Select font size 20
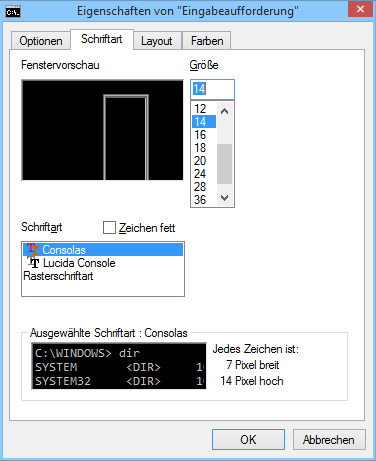This screenshot has height=461, width=376. point(204,161)
